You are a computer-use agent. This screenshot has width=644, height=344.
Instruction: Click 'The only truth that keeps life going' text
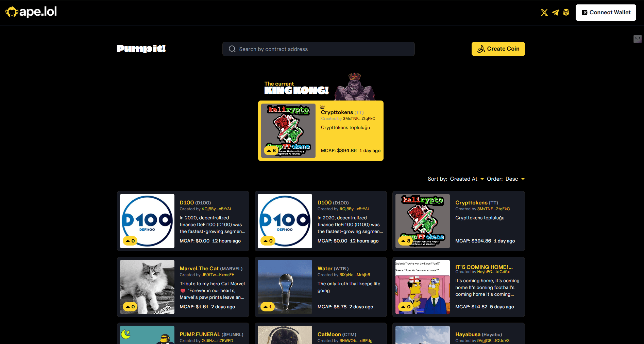click(349, 287)
